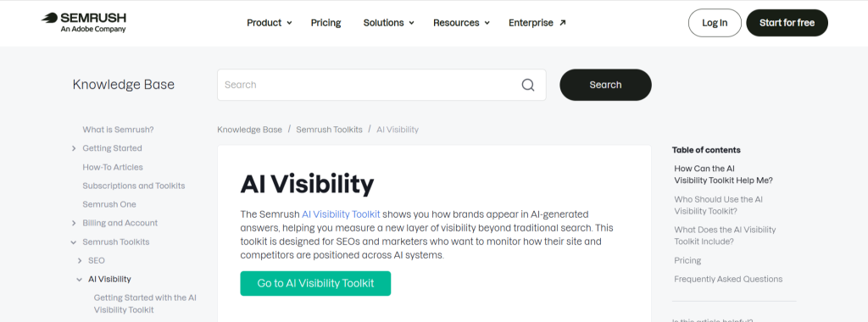Jump to Pricing in table of contents
This screenshot has width=868, height=322.
(687, 261)
